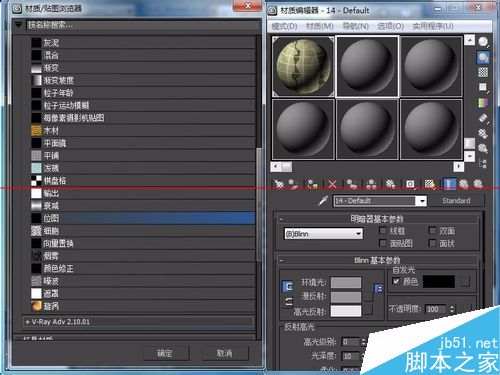This screenshot has width=500, height=375.
Task: Click the eyedropper pick material icon
Action: (323, 200)
